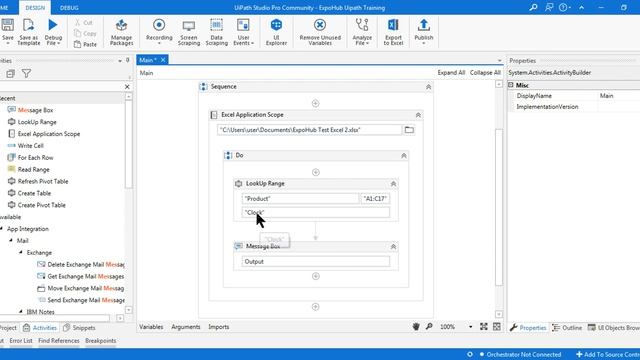Collapse the ribbon with up caret
640x360 pixels.
point(582,7)
